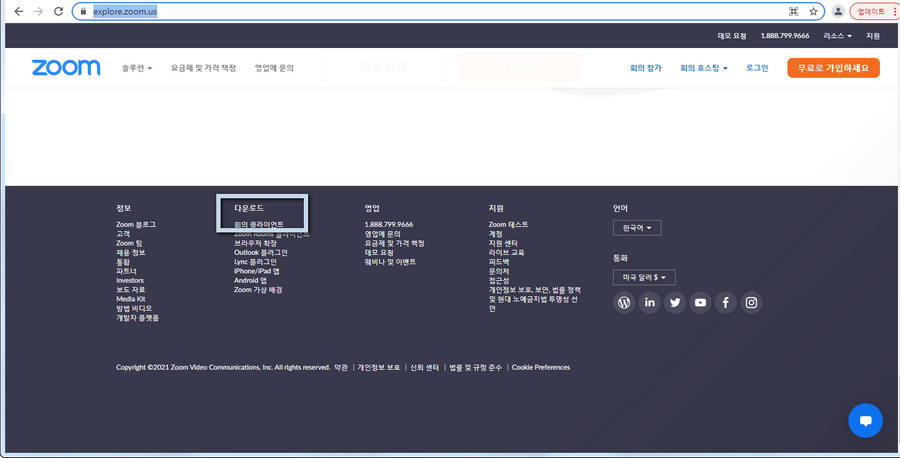
Task: Click 데모 요청 in top bar
Action: tap(732, 36)
